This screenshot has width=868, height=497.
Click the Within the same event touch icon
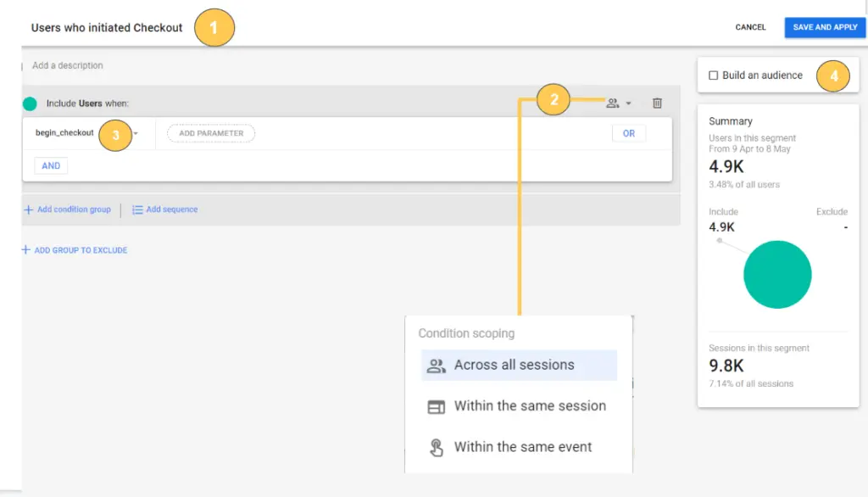tap(437, 447)
